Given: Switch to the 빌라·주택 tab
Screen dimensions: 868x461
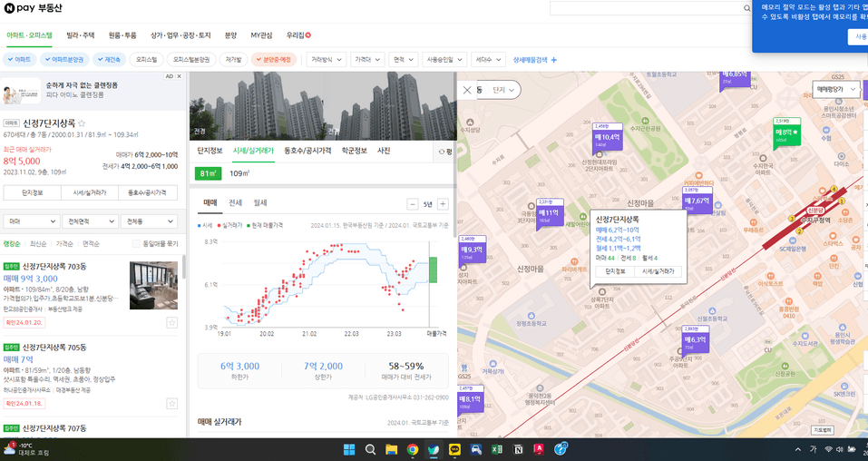Looking at the screenshot, I should point(80,35).
